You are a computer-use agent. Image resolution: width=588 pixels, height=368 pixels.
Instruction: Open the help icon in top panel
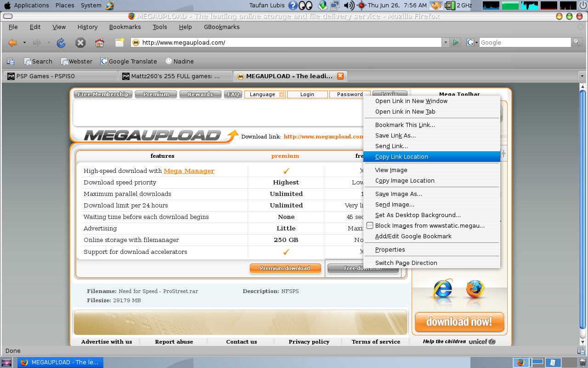tap(293, 6)
